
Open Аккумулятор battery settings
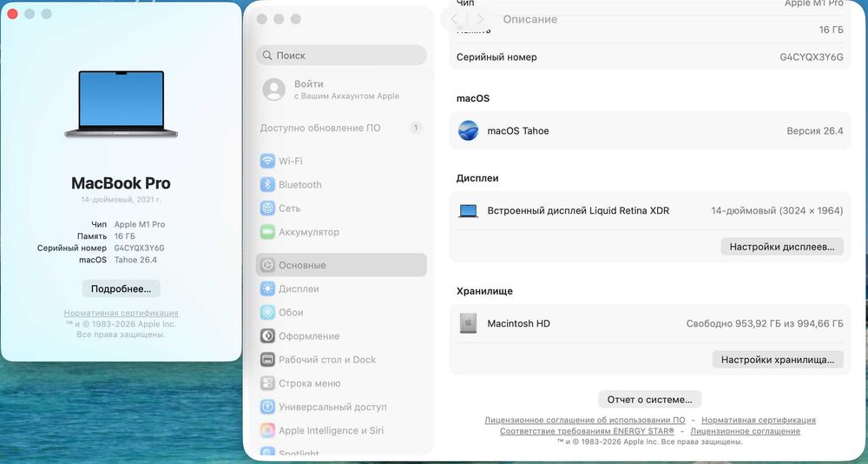(x=341, y=232)
